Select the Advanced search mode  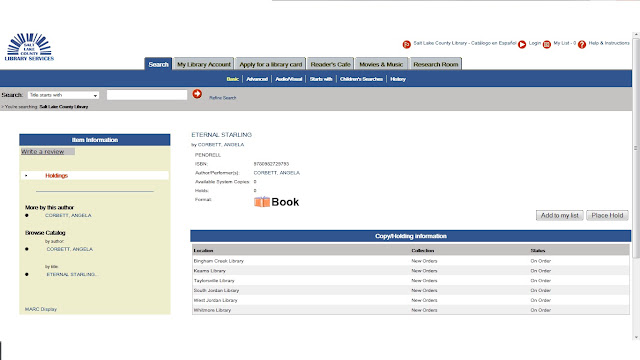coord(257,79)
